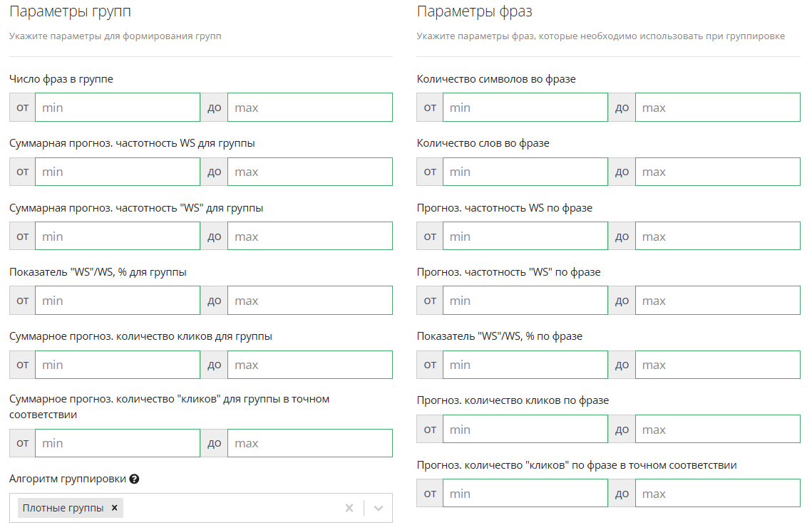Focus min for Показатель "WS"/WS, % по фразе

click(525, 365)
